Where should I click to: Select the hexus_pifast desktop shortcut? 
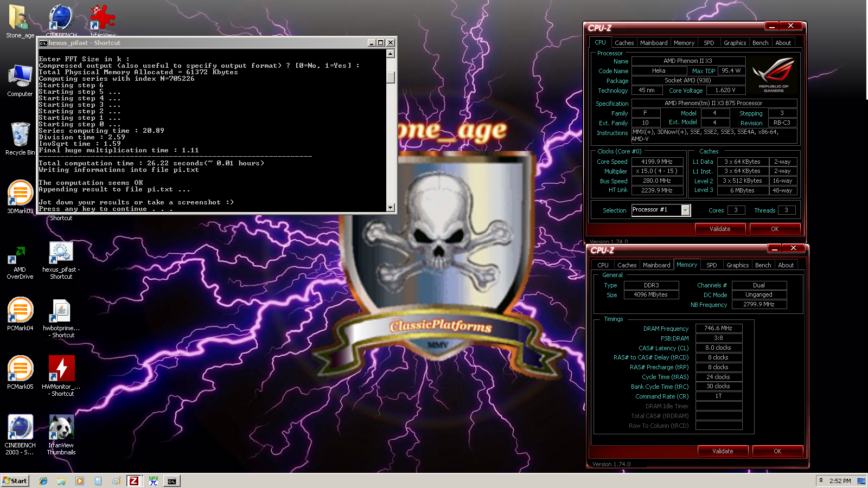click(61, 252)
